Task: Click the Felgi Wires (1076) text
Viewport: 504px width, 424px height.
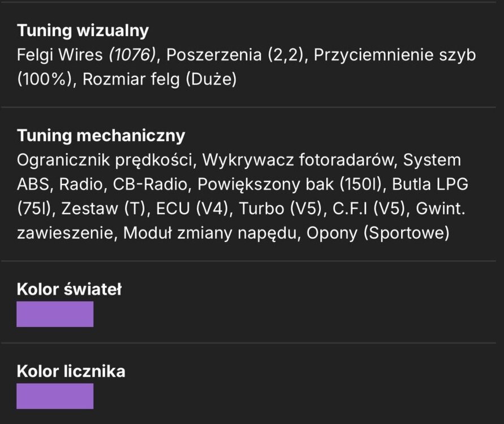Action: (86, 55)
